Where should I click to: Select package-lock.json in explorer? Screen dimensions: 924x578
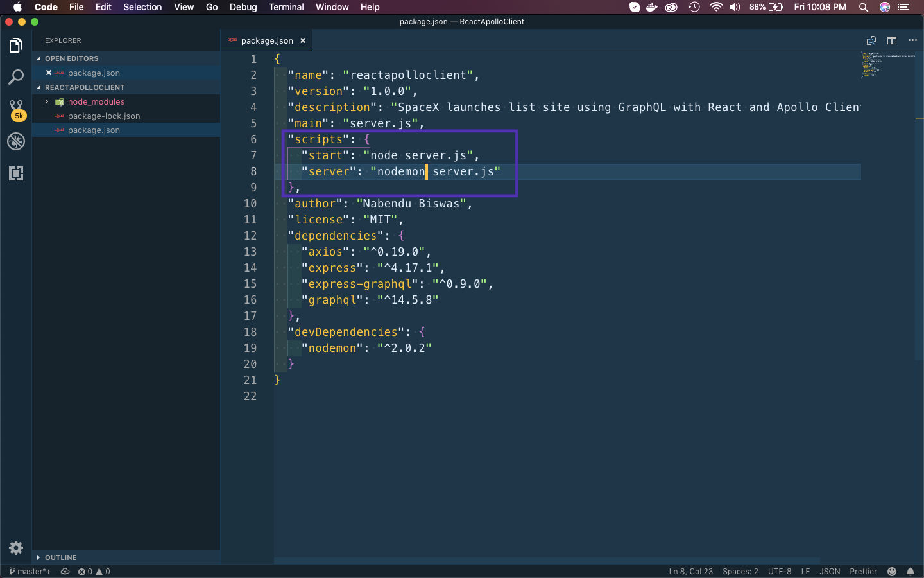pos(104,116)
